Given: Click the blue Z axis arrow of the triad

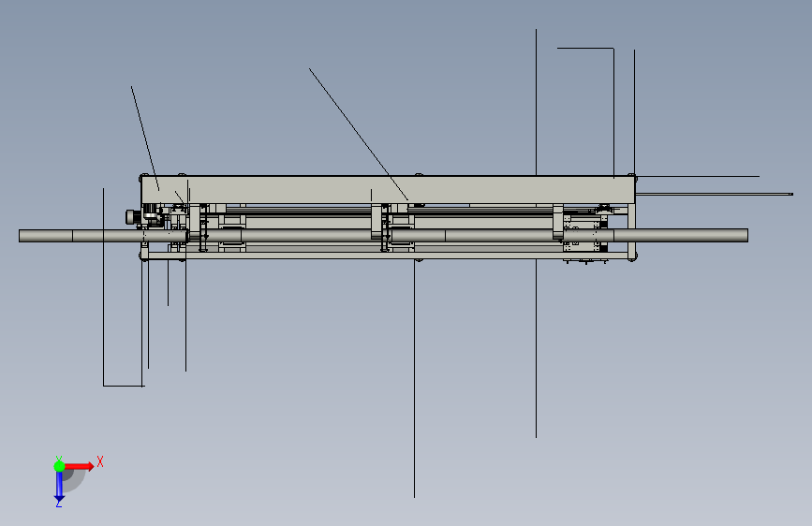Looking at the screenshot, I should click(x=59, y=487).
